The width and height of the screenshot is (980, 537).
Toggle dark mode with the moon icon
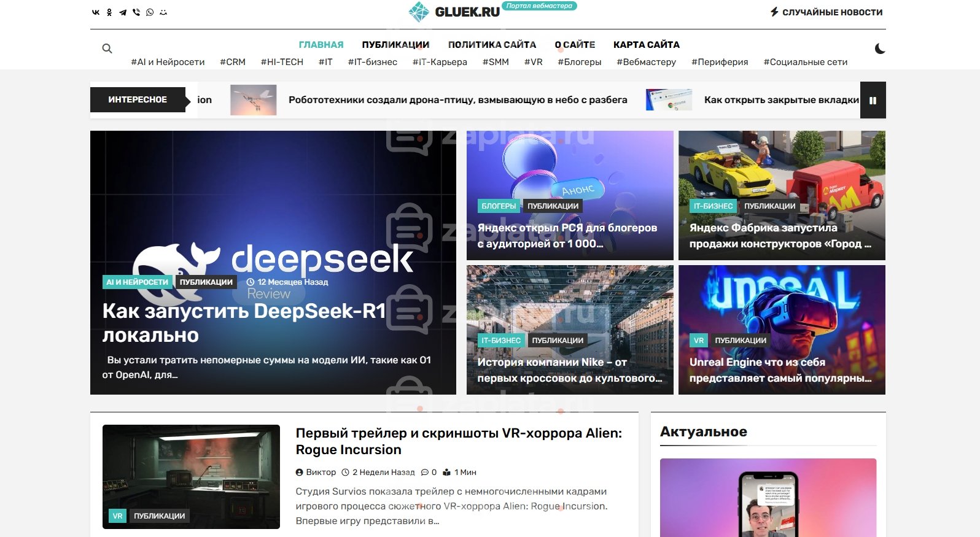pos(880,48)
